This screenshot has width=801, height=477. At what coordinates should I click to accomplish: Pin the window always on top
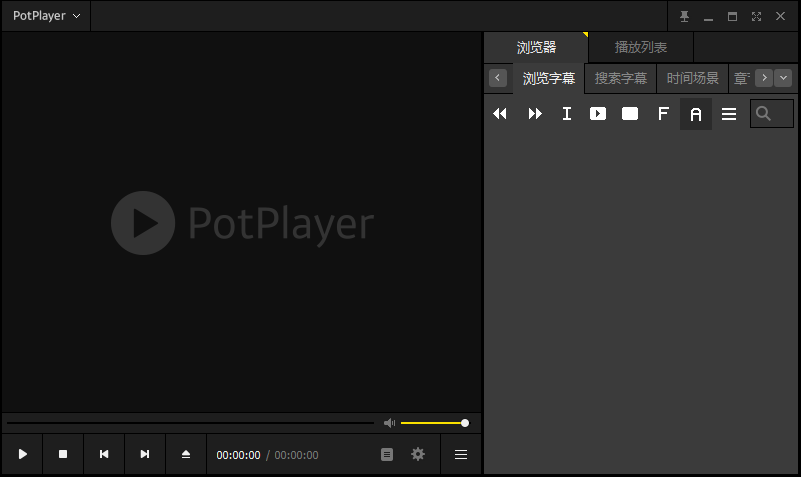[685, 16]
